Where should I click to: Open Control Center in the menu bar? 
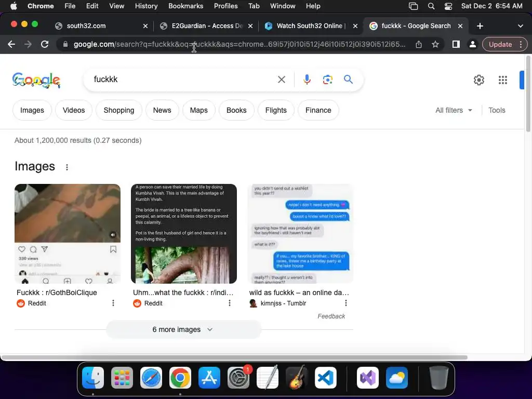(x=448, y=6)
